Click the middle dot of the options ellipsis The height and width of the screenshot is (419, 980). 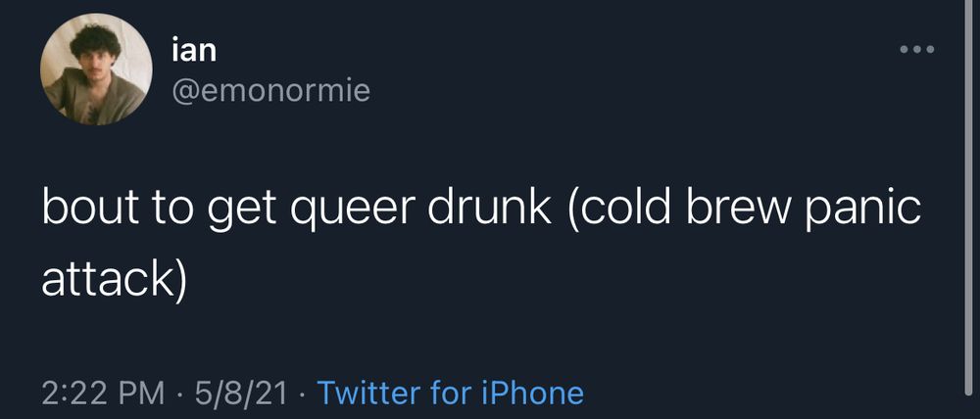pyautogui.click(x=917, y=49)
